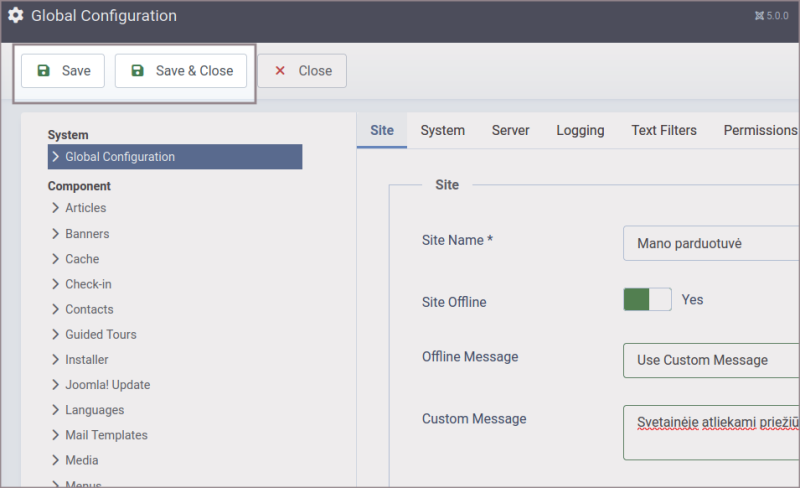This screenshot has height=488, width=800.
Task: Click the 'Global Configuration' page title
Action: (104, 16)
